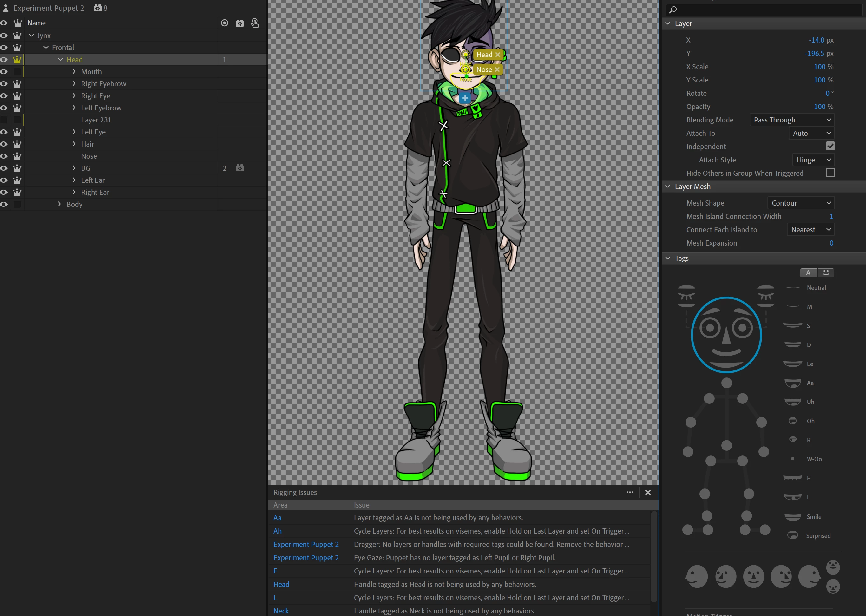Click the Experiment Puppet 2 Dragger issue link

306,544
